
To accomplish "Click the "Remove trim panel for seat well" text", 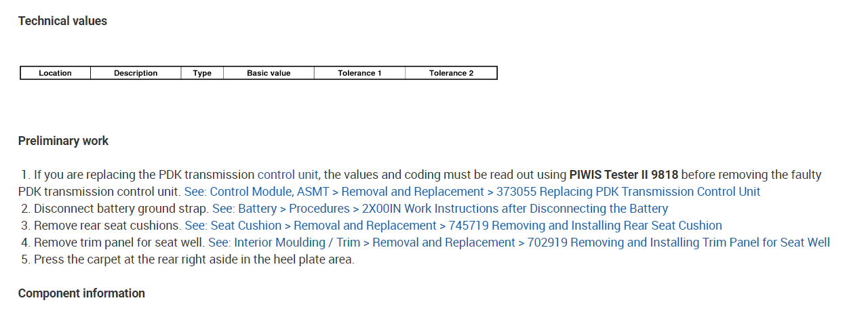I will coord(119,243).
